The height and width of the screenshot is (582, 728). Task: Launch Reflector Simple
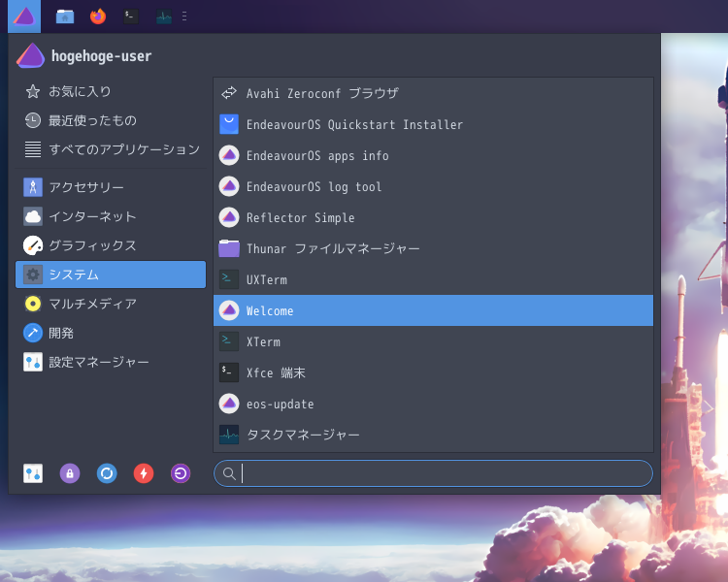tap(433, 217)
